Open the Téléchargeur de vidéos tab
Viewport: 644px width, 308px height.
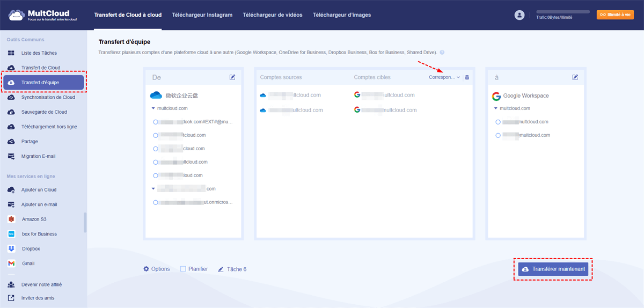tap(273, 15)
